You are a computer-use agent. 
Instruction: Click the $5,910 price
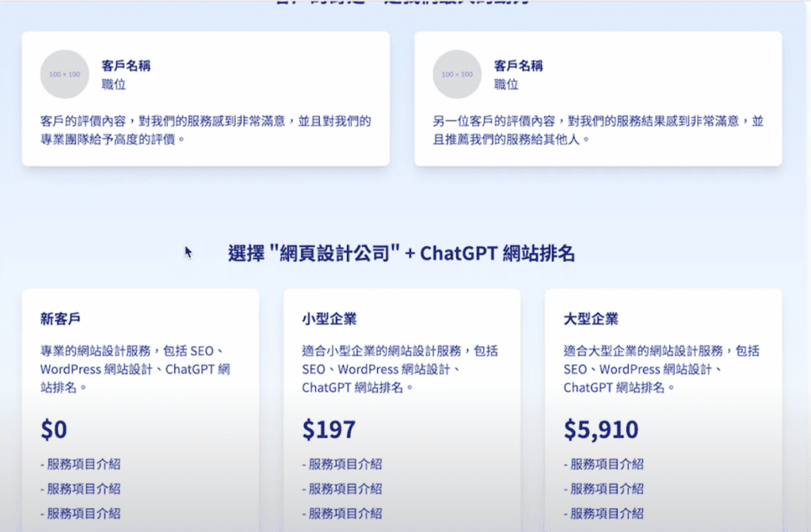[x=601, y=430]
